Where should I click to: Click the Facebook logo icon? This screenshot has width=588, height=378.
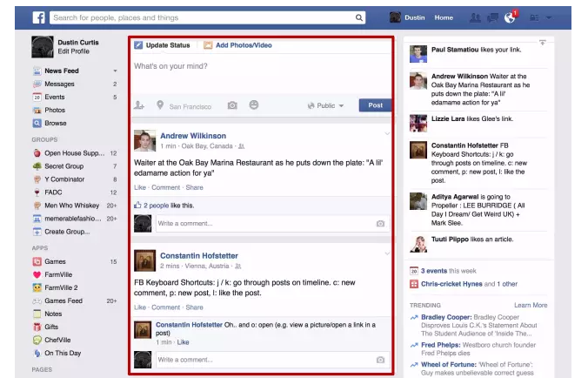pyautogui.click(x=39, y=17)
